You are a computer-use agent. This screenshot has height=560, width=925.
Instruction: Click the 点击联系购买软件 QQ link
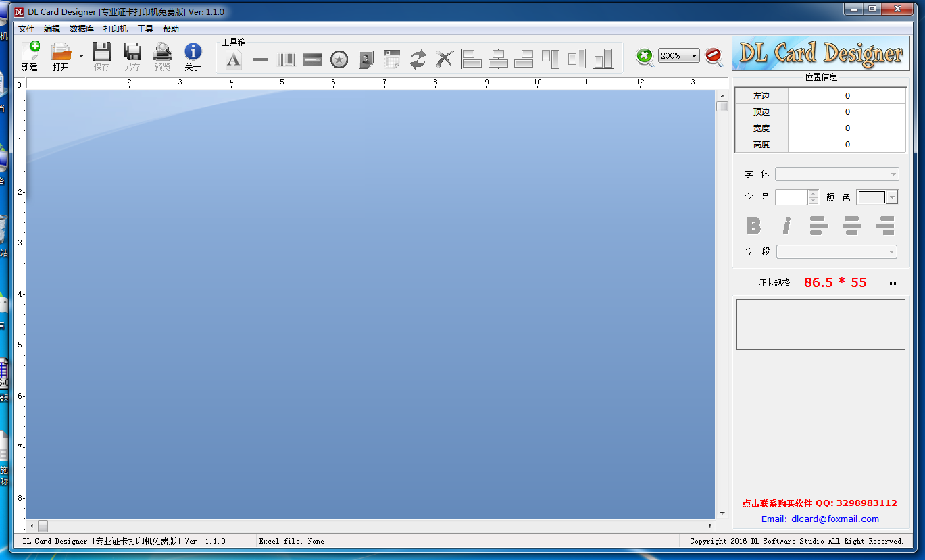[820, 503]
